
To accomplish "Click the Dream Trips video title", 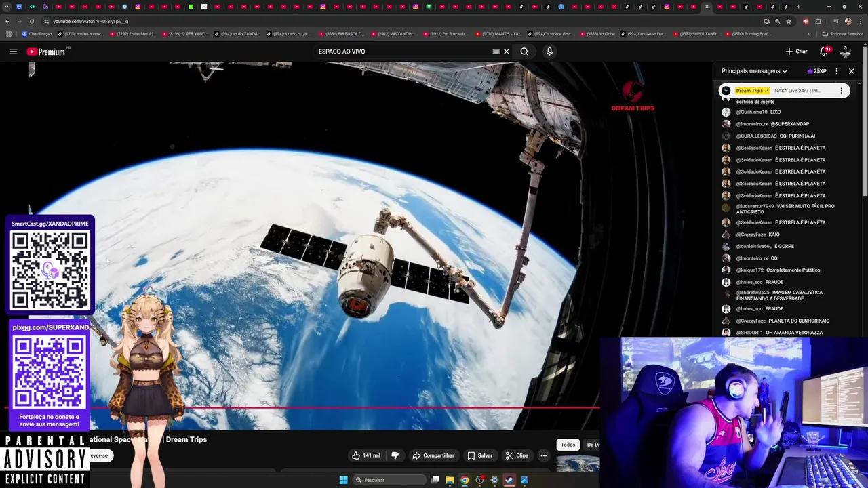I will (148, 439).
